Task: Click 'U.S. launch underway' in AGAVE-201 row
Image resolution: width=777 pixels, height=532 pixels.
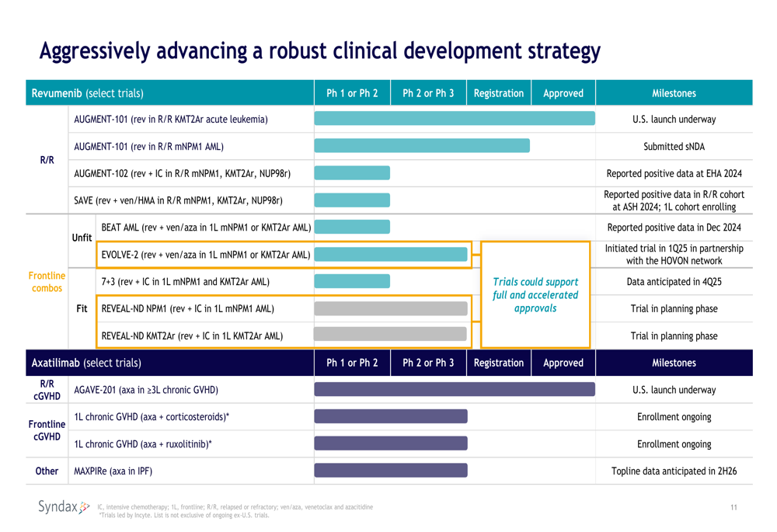Action: tap(674, 390)
